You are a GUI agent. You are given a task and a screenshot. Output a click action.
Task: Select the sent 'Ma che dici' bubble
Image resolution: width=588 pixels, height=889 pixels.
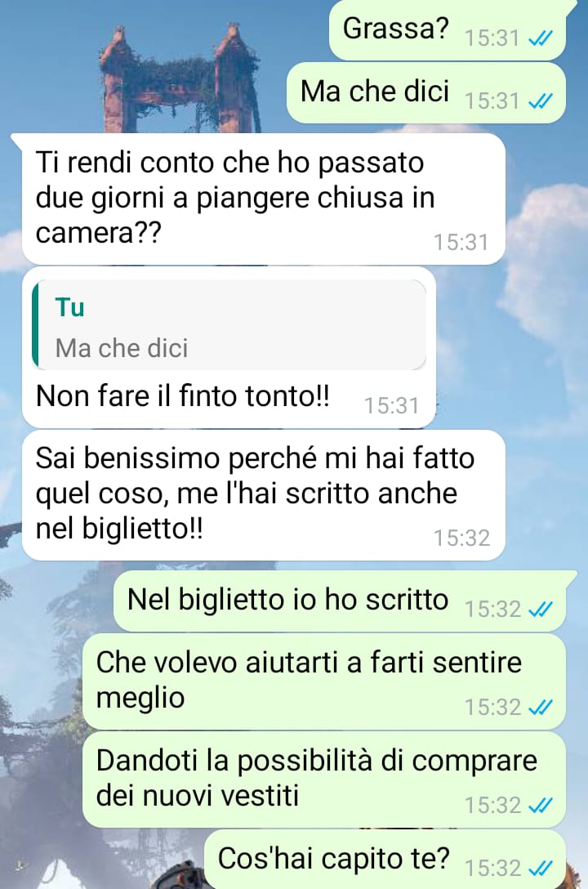point(426,92)
